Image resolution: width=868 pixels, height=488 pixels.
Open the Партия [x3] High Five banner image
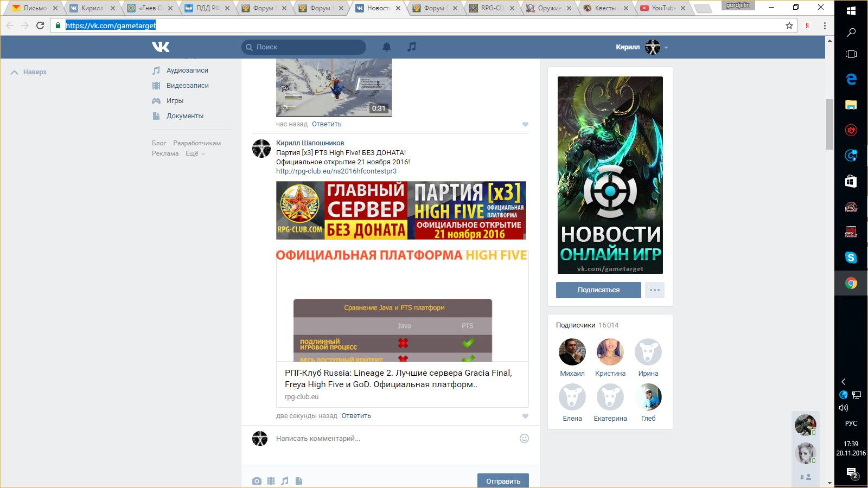point(401,210)
